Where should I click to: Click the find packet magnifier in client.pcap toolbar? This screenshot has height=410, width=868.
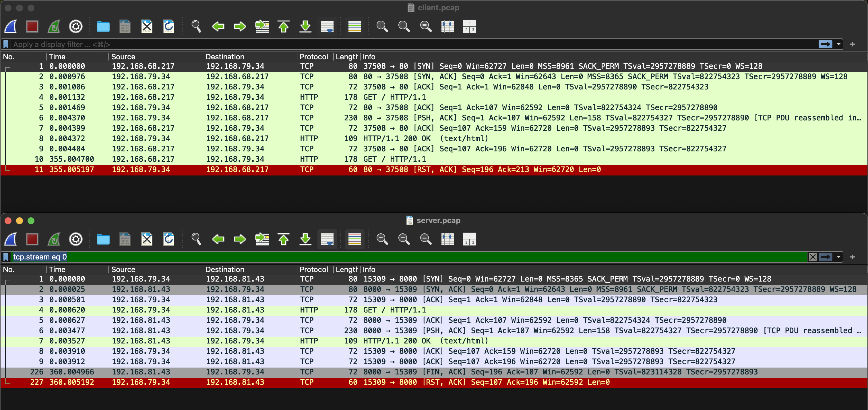click(196, 26)
